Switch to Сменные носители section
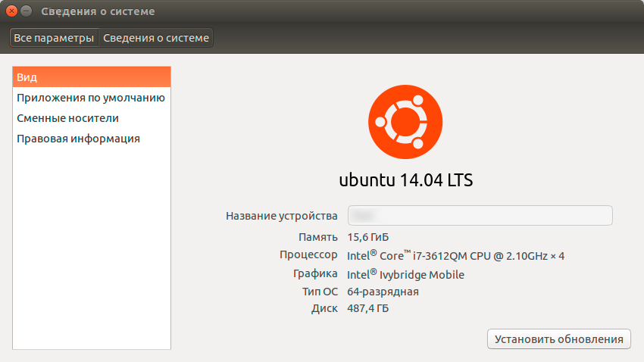The width and height of the screenshot is (644, 362). click(68, 118)
